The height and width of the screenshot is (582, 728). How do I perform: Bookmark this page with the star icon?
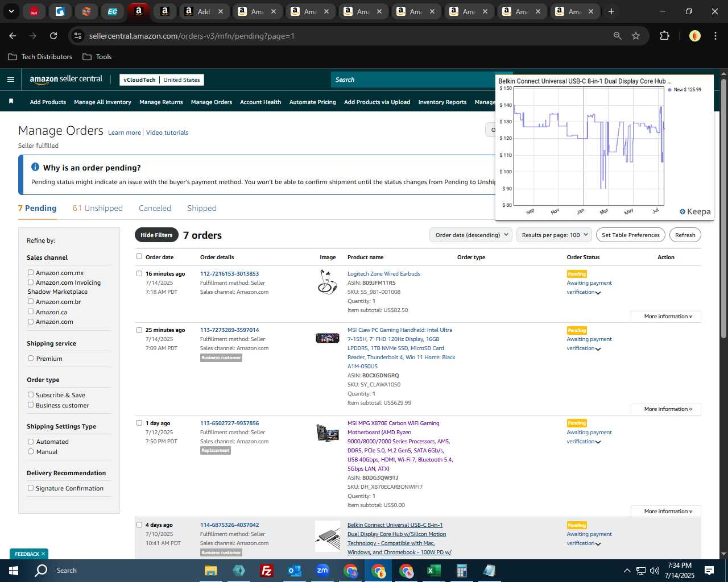coord(636,36)
